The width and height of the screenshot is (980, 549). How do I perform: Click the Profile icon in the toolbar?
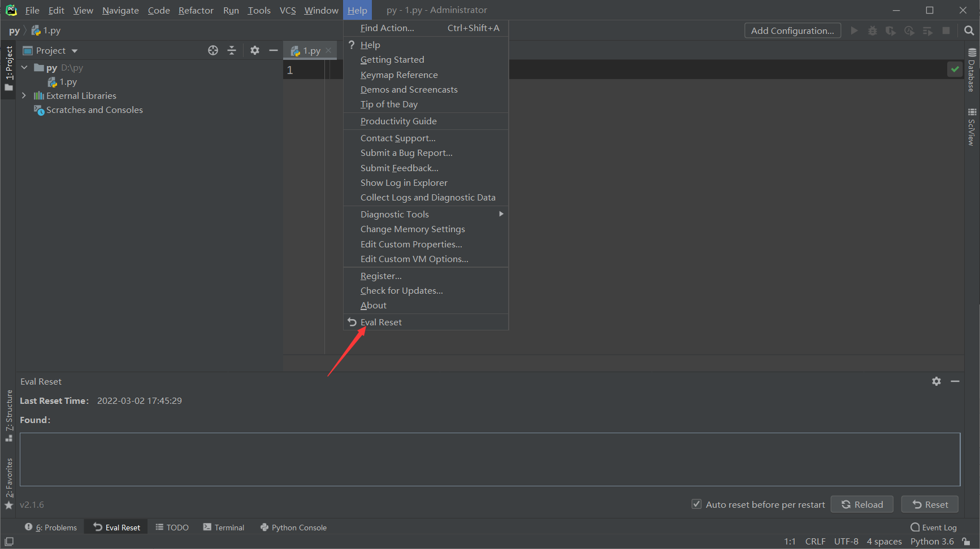(909, 30)
